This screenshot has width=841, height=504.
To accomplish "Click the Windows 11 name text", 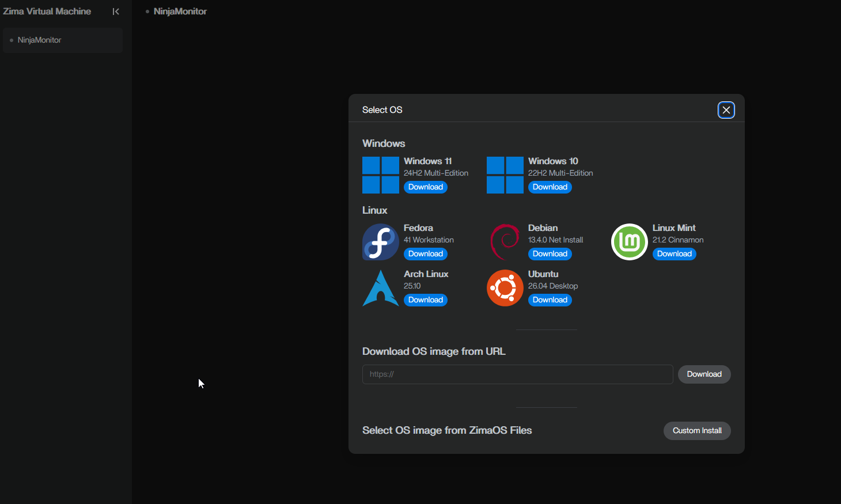I will [428, 161].
